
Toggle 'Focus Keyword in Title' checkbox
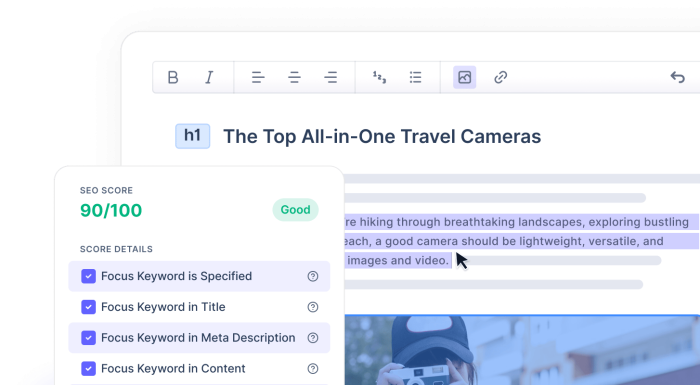(88, 307)
